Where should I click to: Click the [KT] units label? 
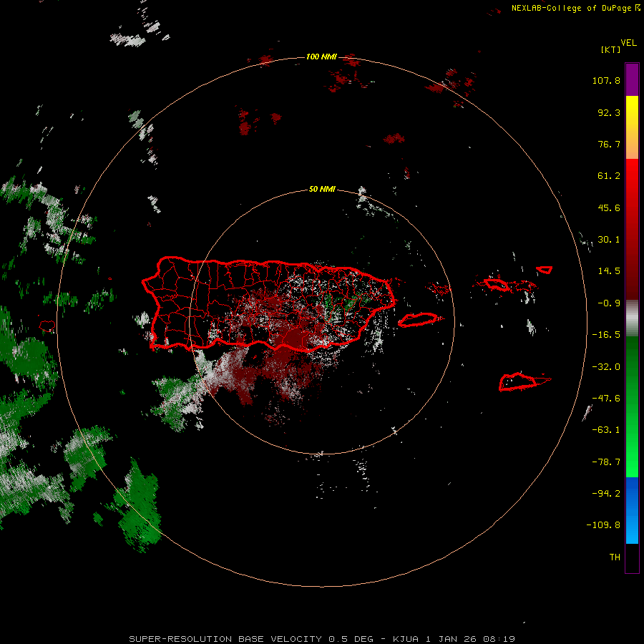click(610, 49)
